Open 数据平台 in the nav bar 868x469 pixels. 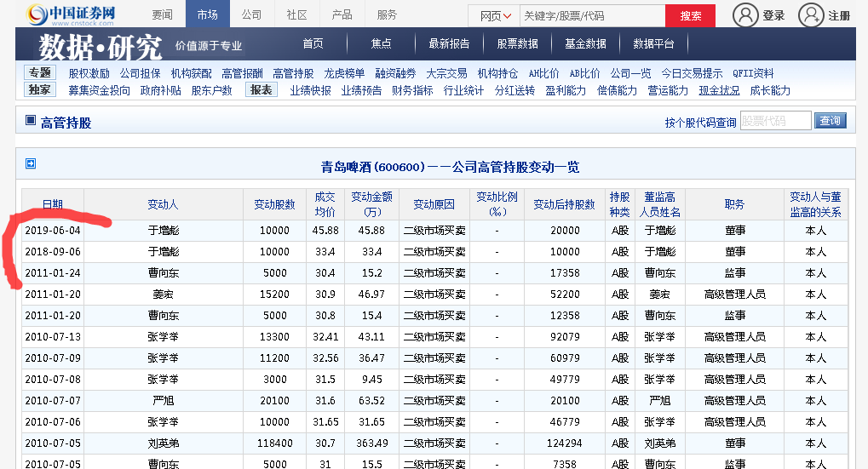[x=653, y=43]
